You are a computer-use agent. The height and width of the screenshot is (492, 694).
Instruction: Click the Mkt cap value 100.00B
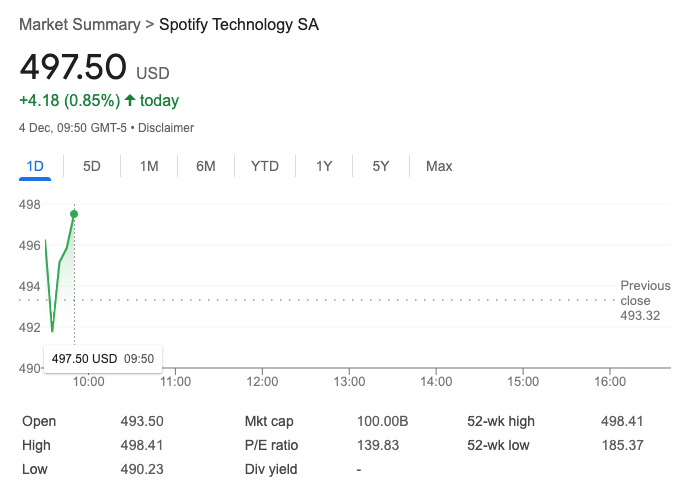[382, 421]
